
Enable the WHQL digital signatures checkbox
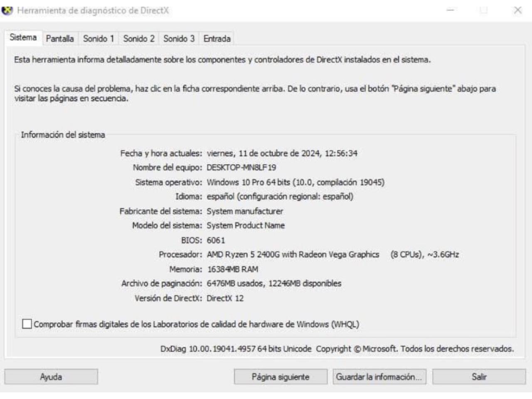pyautogui.click(x=27, y=324)
